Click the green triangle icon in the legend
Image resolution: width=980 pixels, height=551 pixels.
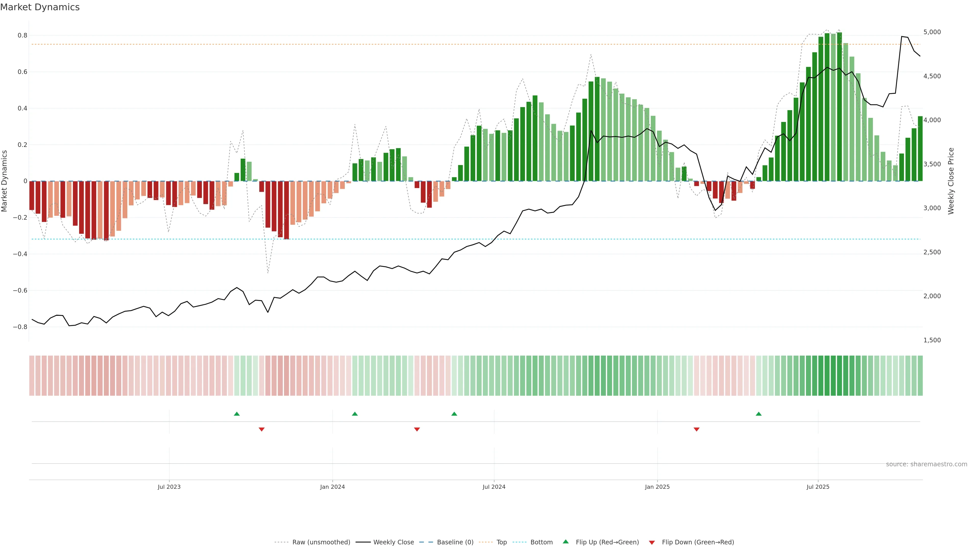click(565, 542)
